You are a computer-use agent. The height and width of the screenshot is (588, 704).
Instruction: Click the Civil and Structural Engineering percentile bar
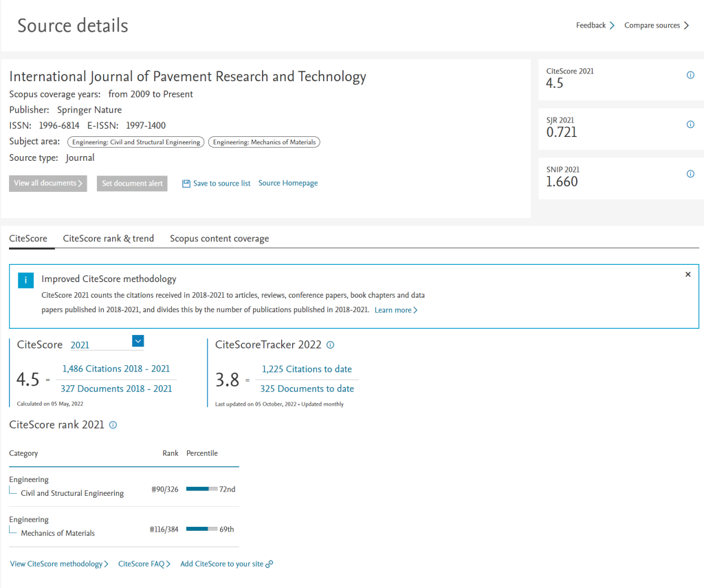pyautogui.click(x=201, y=489)
